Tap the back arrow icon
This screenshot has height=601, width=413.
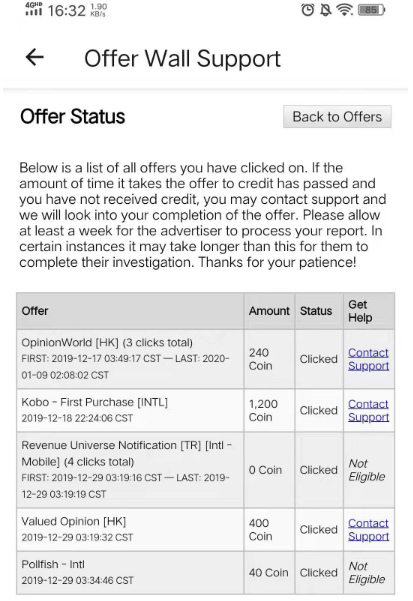[34, 57]
